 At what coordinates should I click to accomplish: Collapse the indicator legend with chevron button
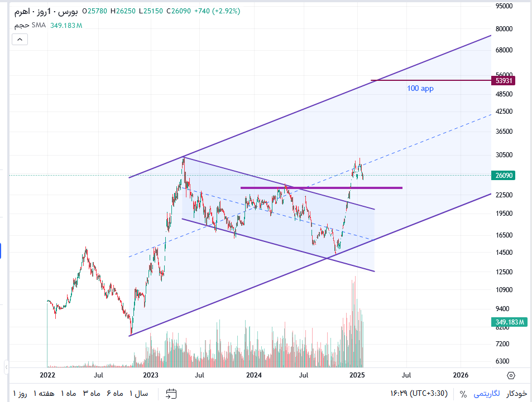(x=20, y=40)
